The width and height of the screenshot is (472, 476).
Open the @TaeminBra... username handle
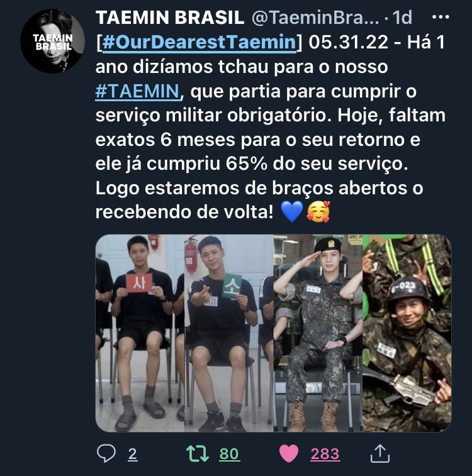[315, 18]
